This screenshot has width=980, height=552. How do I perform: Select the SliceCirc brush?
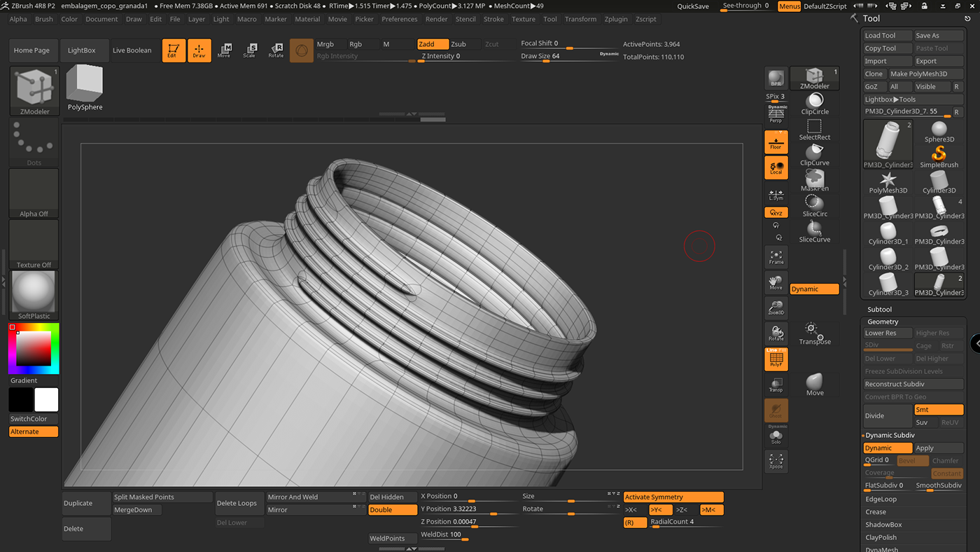814,206
